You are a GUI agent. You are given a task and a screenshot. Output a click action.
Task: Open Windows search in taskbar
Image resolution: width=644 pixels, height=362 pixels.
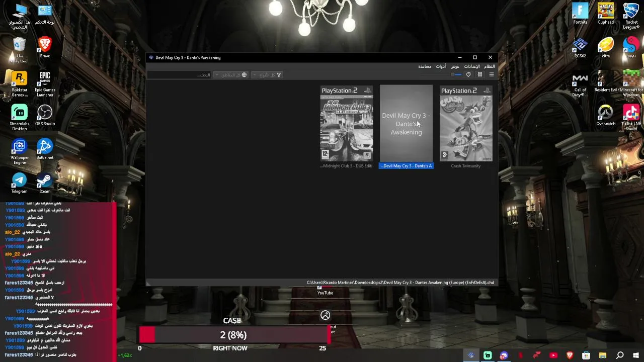click(x=620, y=355)
